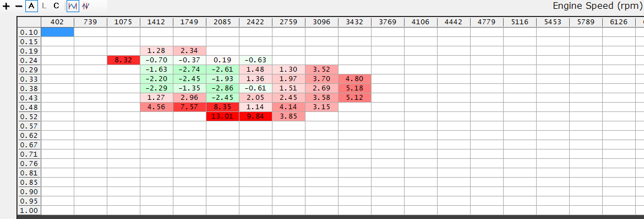The image size is (644, 219).
Task: Click the cell showing 4.56
Action: 156,107
